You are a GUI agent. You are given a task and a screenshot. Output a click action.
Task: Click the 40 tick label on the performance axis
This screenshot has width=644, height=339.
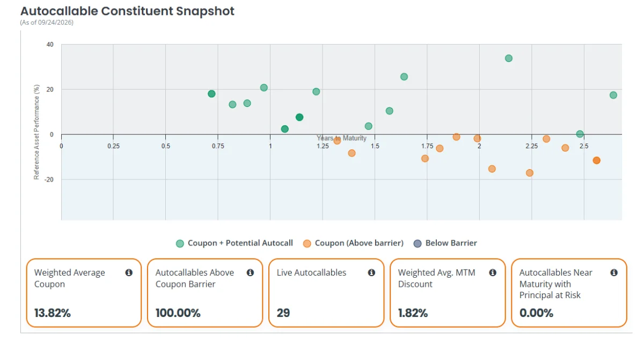[x=50, y=45]
